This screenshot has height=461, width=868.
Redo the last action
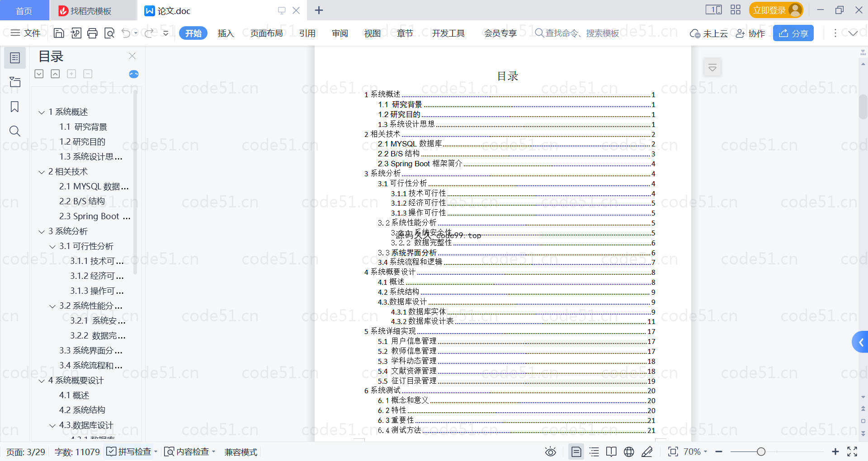[x=149, y=33]
